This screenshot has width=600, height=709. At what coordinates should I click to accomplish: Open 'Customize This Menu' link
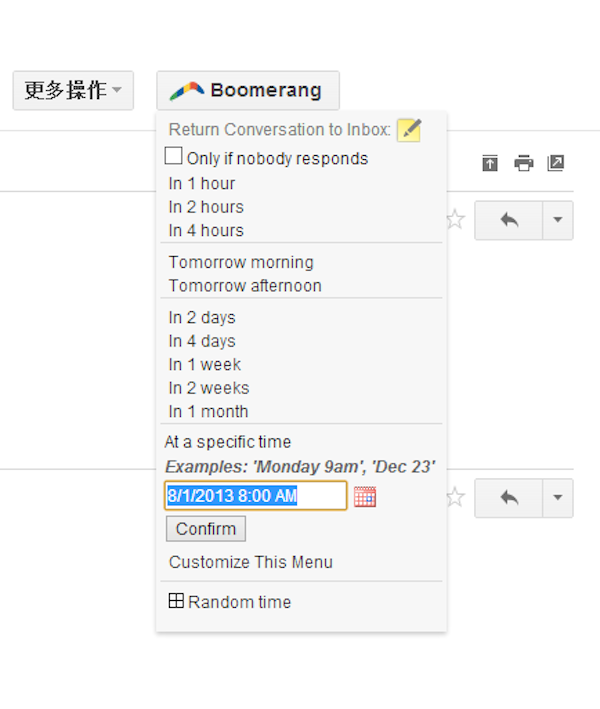coord(251,562)
